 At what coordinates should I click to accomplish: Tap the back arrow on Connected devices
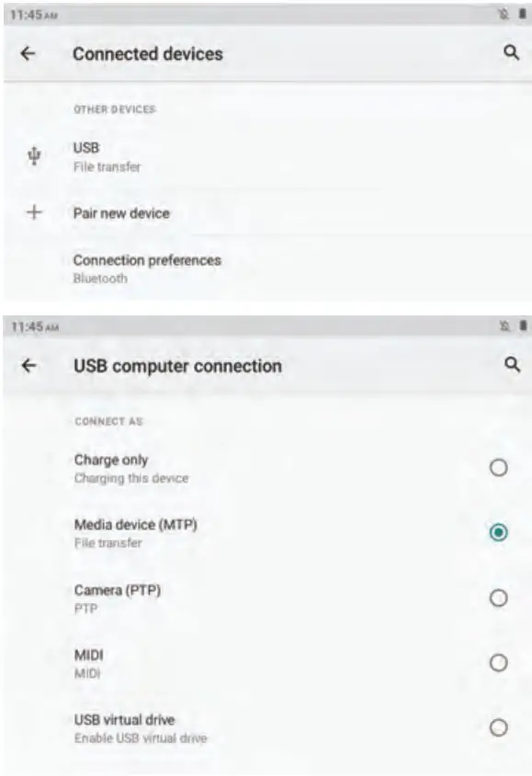pos(28,51)
